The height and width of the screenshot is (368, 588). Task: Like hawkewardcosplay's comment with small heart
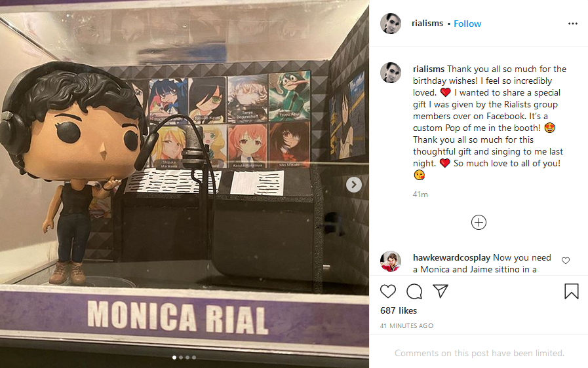(566, 261)
